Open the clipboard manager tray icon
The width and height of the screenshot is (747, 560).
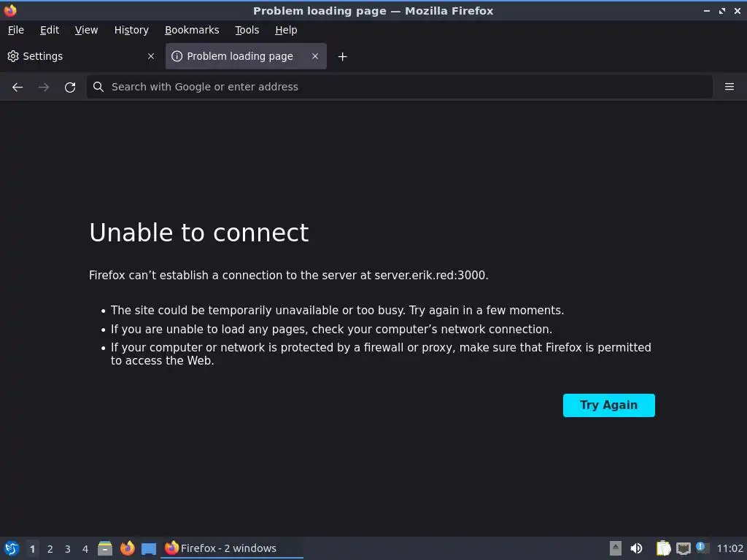pyautogui.click(x=663, y=548)
